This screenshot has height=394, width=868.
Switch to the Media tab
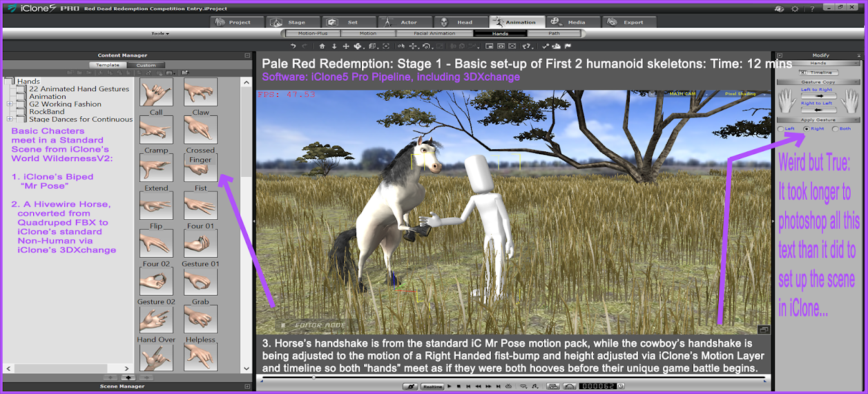pyautogui.click(x=574, y=22)
